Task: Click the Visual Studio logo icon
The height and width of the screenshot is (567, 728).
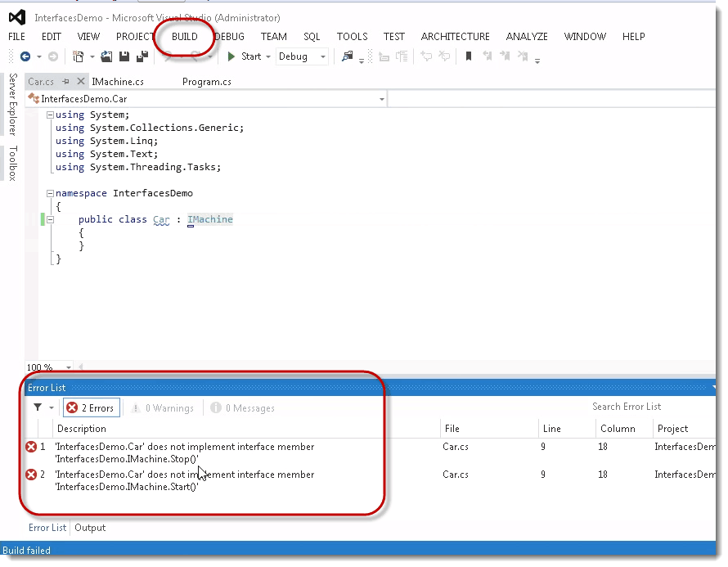Action: click(17, 18)
